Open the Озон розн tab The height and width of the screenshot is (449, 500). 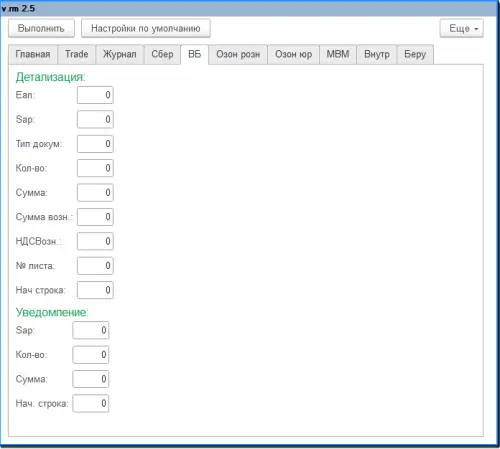(238, 54)
